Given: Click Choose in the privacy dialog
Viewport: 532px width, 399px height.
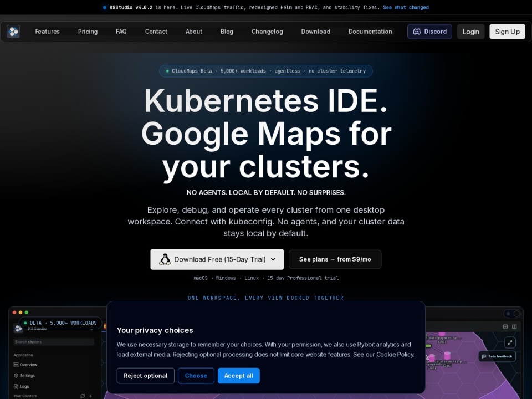Looking at the screenshot, I should (x=196, y=376).
